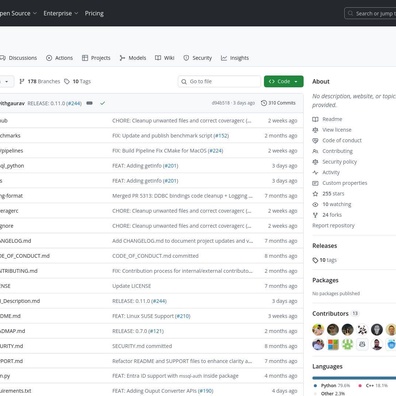The height and width of the screenshot is (396, 396).
Task: Open the branch selector dropdown
Action: (x=7, y=81)
